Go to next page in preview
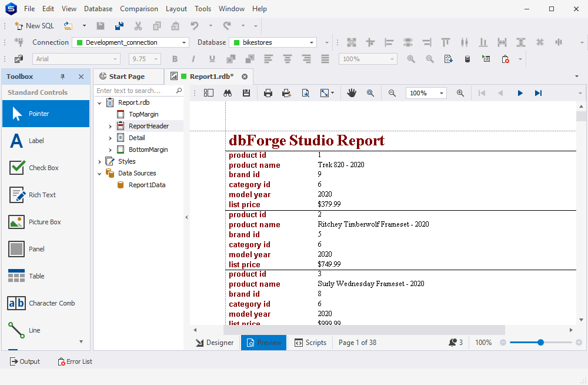This screenshot has height=385, width=588. pos(520,93)
